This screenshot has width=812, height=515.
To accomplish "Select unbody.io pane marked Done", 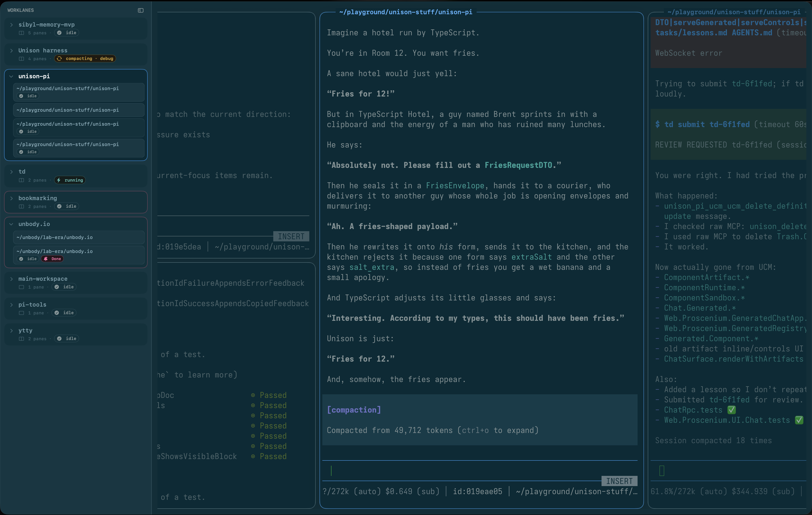I will (79, 255).
